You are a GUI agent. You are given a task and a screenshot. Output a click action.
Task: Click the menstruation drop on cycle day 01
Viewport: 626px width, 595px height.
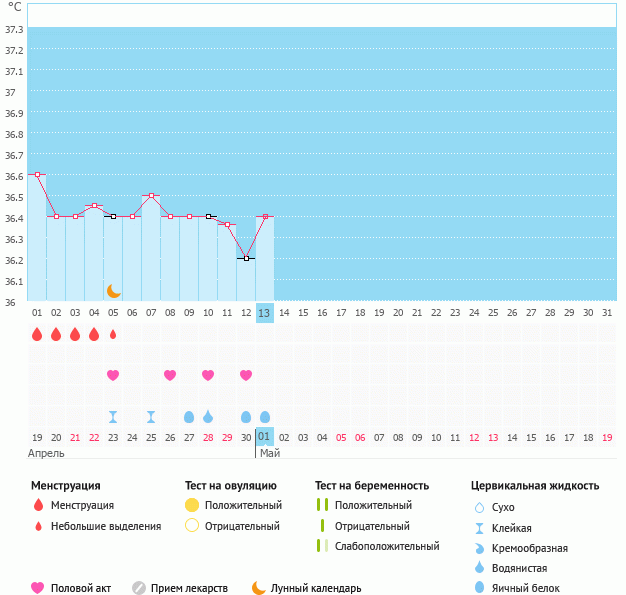37,334
